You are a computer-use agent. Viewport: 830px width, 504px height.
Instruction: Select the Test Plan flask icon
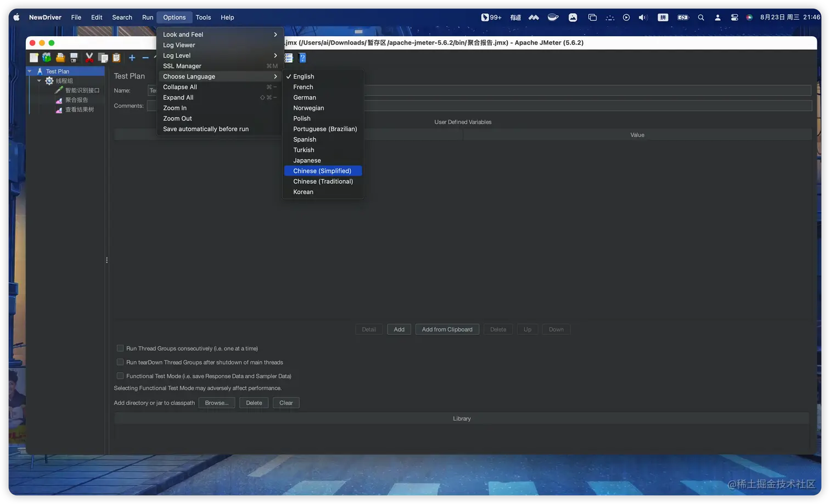coord(40,71)
